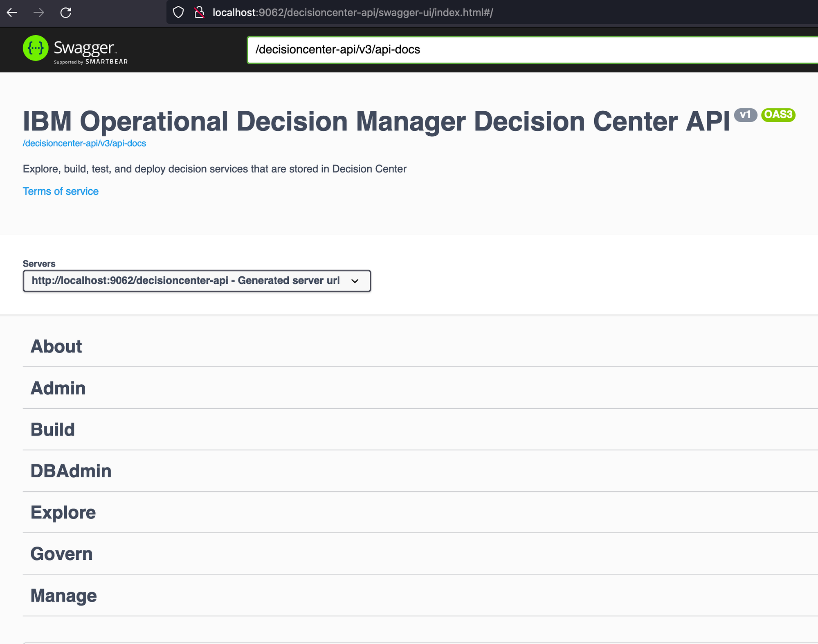Open the Govern API group
The width and height of the screenshot is (818, 644).
[x=61, y=554]
